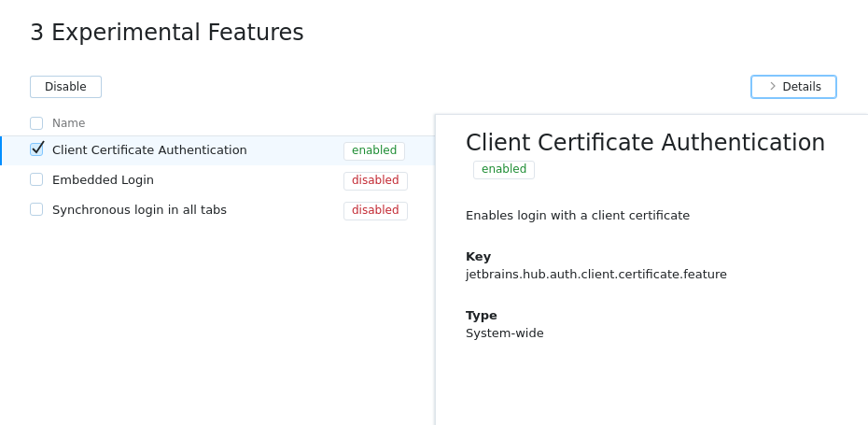This screenshot has width=868, height=425.
Task: Open the Embedded Login feature row
Action: click(x=103, y=180)
